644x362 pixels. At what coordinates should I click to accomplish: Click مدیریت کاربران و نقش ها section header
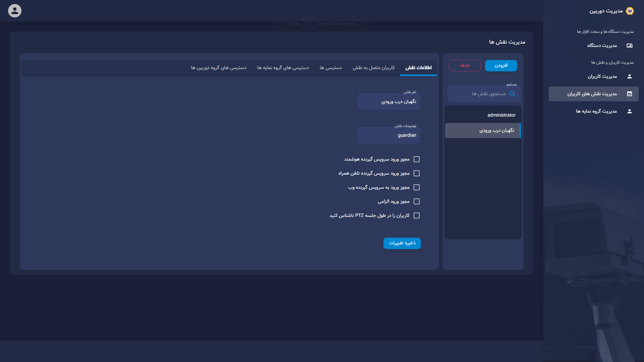(x=612, y=62)
